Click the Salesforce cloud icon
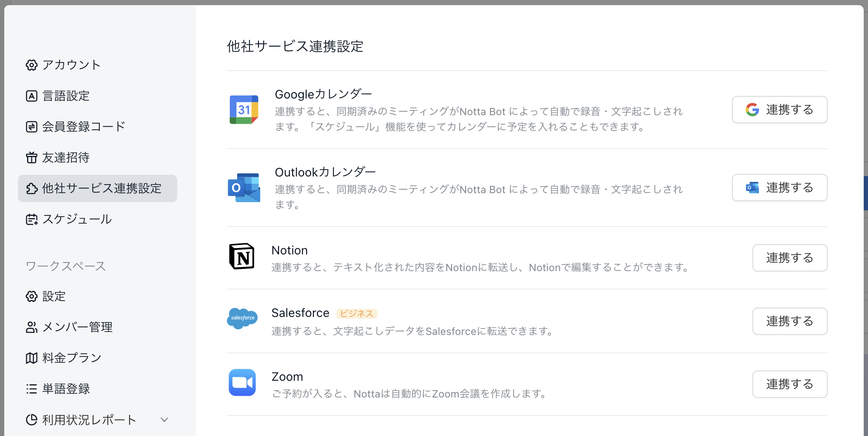This screenshot has height=436, width=868. 242,319
